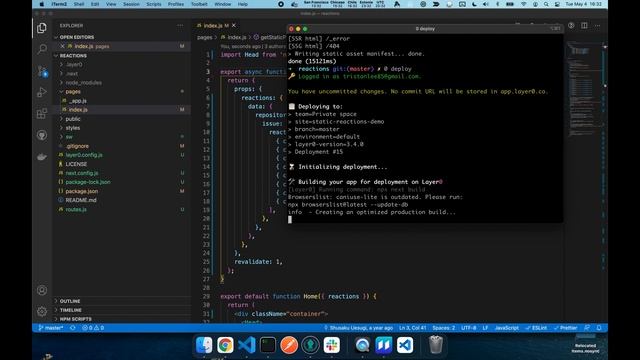Image resolution: width=640 pixels, height=360 pixels.
Task: Open the .gitignore file
Action: [x=77, y=146]
